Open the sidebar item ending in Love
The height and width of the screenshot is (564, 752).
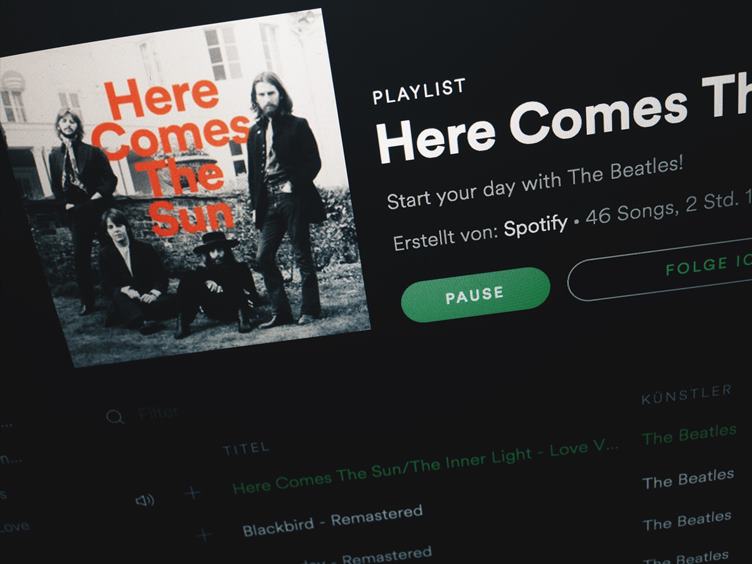pos(15,527)
